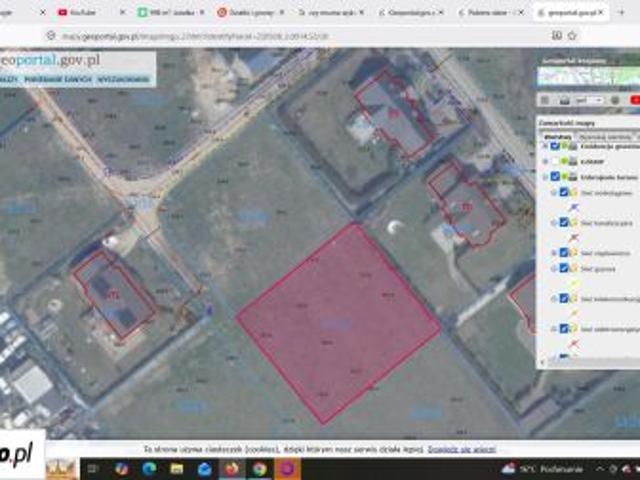Uncheck the first layer group checkbox
The width and height of the screenshot is (640, 480).
pos(554,146)
